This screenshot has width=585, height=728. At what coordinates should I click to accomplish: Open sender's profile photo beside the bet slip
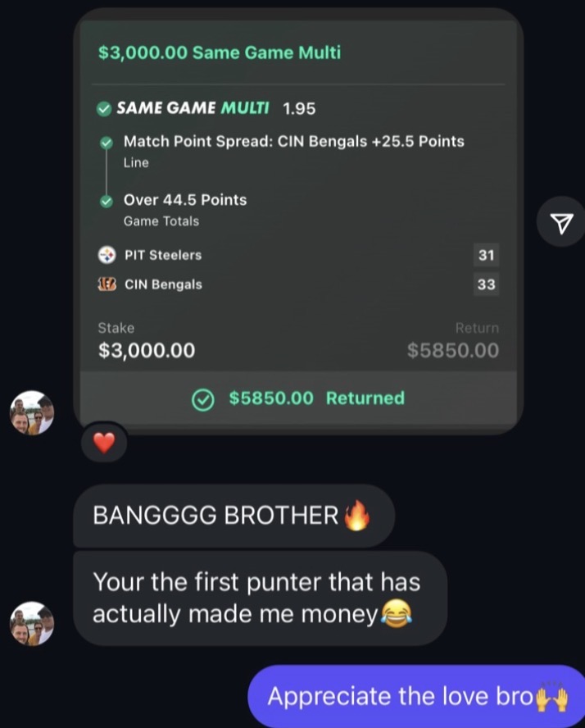click(x=31, y=412)
